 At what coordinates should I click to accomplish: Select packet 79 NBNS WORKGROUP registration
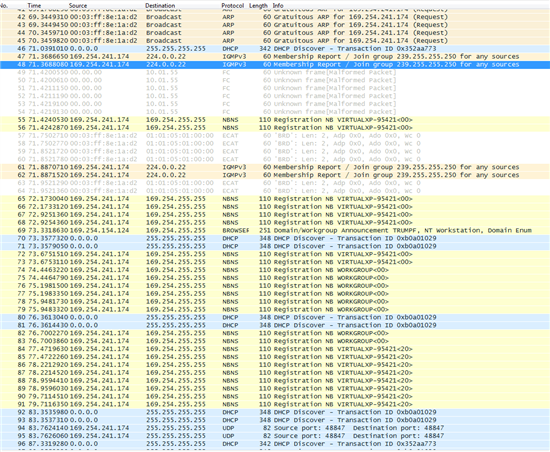(x=275, y=310)
